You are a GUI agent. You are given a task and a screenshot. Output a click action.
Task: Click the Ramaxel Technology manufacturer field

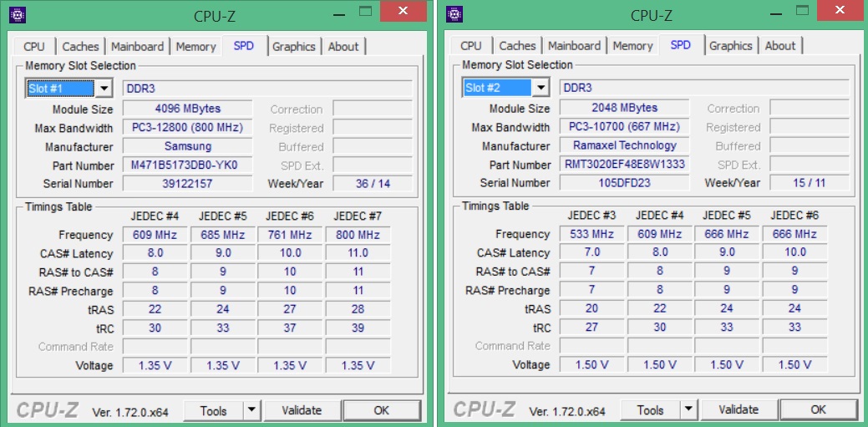tap(624, 145)
